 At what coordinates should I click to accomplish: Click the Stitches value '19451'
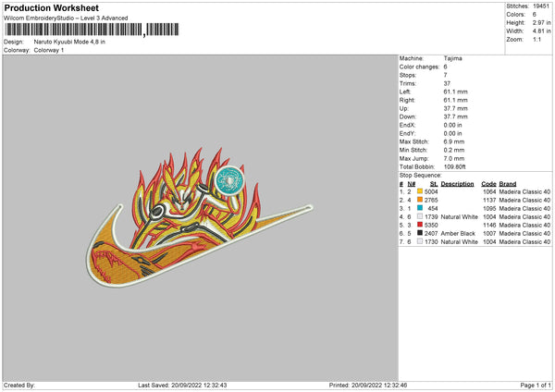541,6
